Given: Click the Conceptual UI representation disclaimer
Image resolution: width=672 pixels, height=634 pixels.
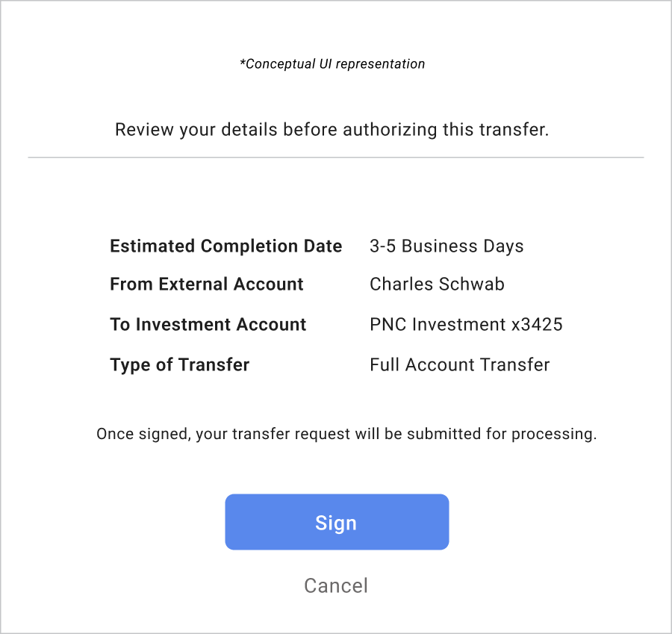Looking at the screenshot, I should 332,64.
